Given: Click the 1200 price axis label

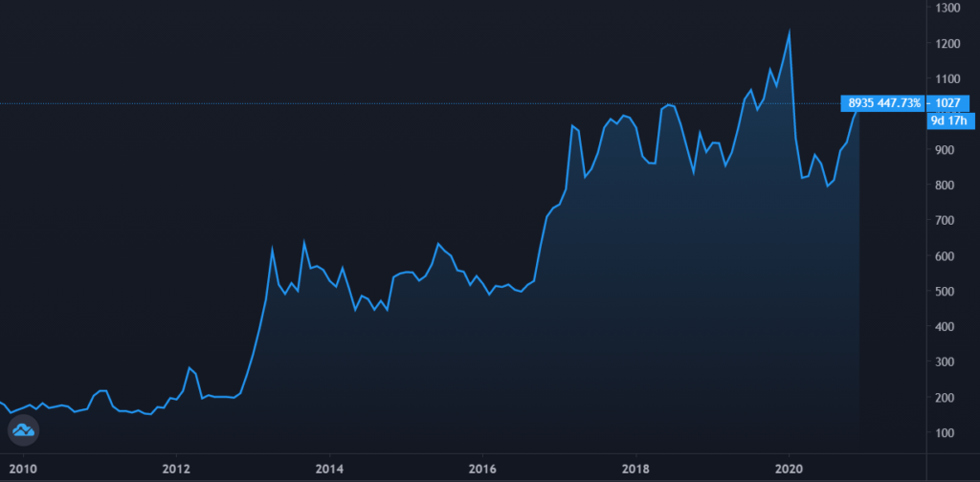Looking at the screenshot, I should [947, 44].
